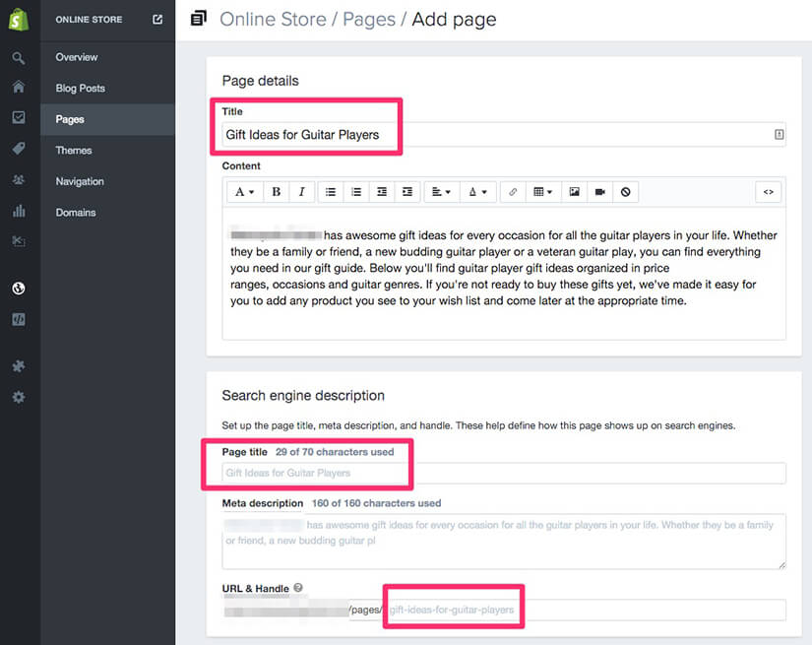Click into the Content editor text
This screenshot has height=645, width=812.
(504, 274)
